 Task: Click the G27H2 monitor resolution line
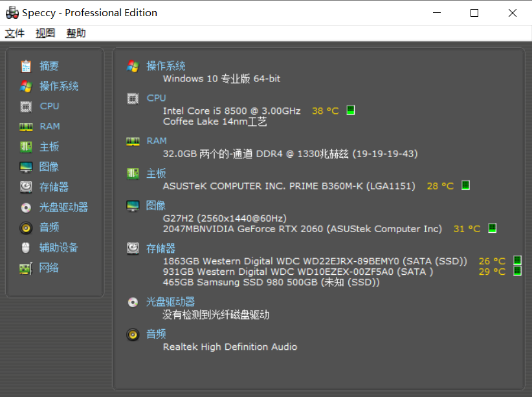pos(225,219)
